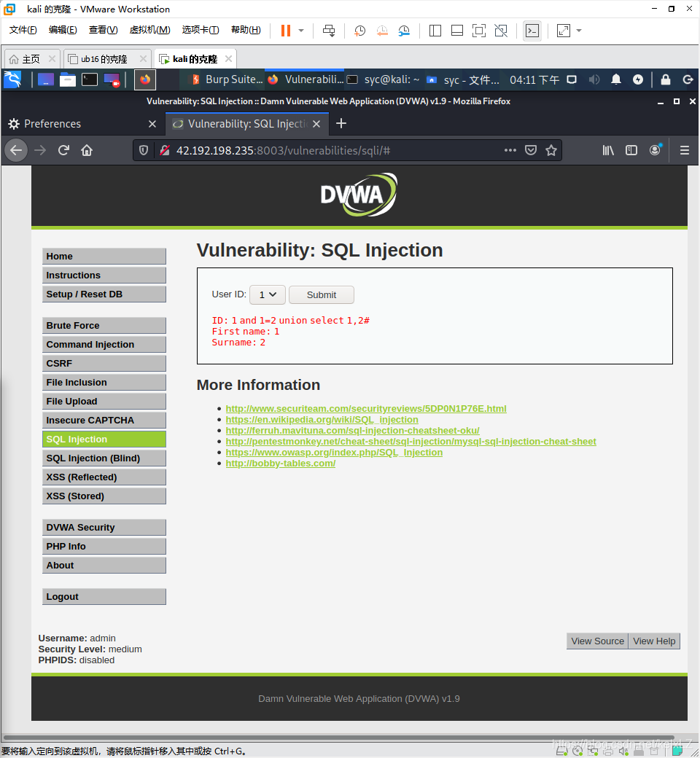Image resolution: width=700 pixels, height=758 pixels.
Task: Pause the virtual machine in VMware toolbar
Action: coord(286,31)
